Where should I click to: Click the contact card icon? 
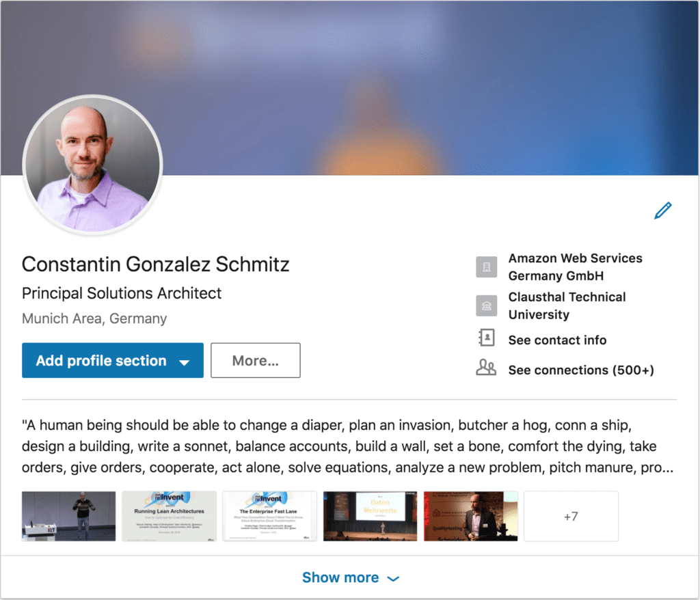coord(486,338)
